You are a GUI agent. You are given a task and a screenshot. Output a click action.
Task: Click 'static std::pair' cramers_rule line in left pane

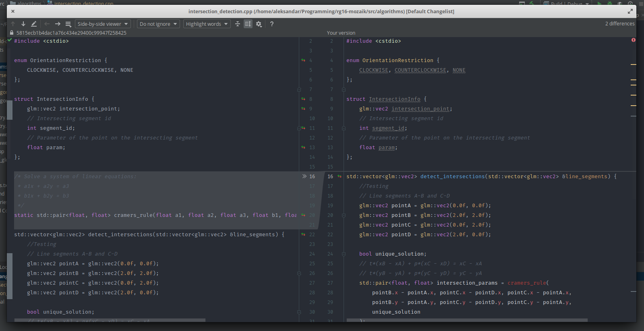(155, 215)
